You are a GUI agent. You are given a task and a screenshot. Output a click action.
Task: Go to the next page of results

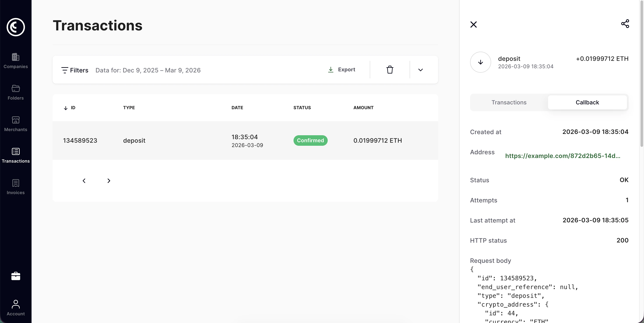[109, 181]
